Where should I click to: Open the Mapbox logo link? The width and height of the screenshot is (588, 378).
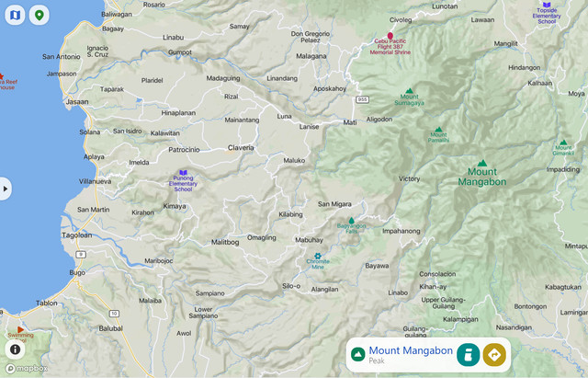[x=27, y=369]
